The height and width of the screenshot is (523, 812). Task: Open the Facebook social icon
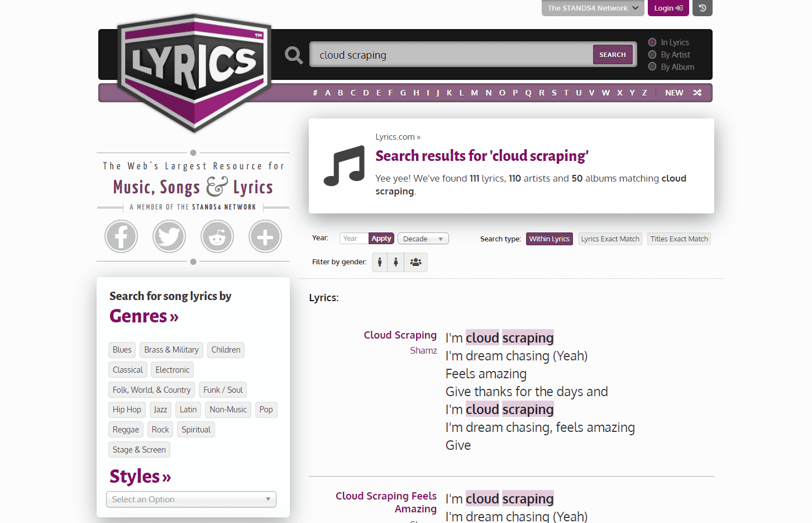click(x=121, y=236)
